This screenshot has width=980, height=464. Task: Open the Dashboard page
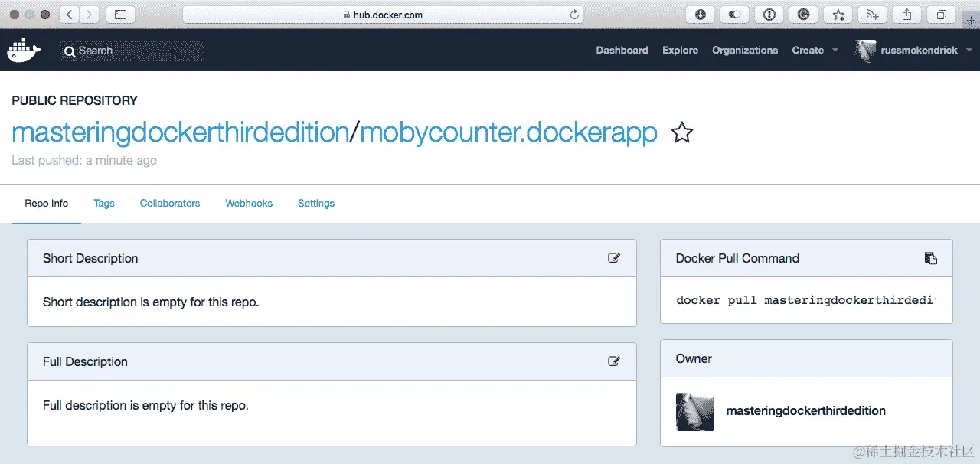click(x=622, y=50)
